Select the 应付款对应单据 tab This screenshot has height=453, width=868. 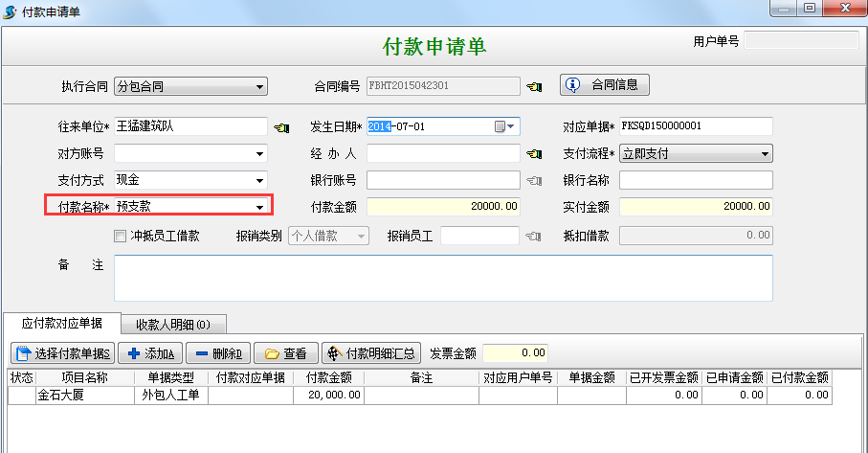tap(62, 323)
